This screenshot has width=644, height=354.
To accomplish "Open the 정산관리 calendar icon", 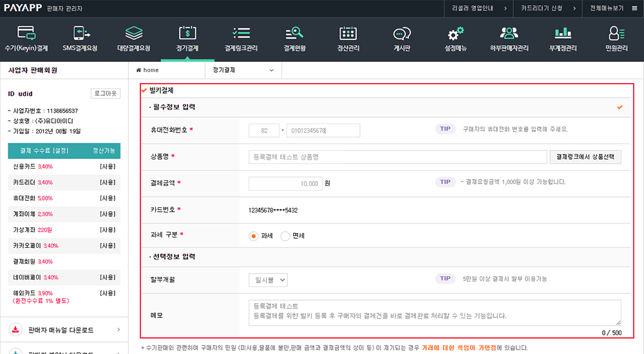I will 348,32.
